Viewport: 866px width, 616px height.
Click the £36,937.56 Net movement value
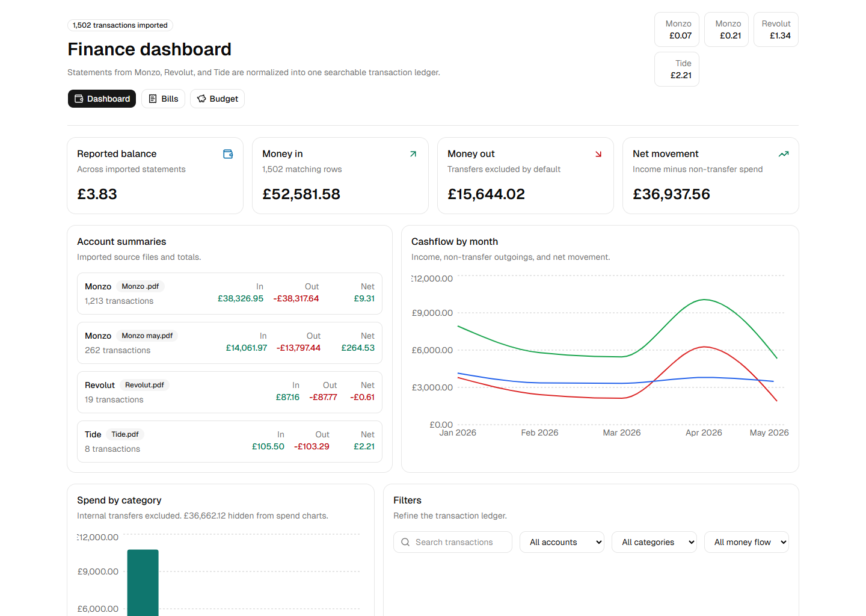(671, 194)
